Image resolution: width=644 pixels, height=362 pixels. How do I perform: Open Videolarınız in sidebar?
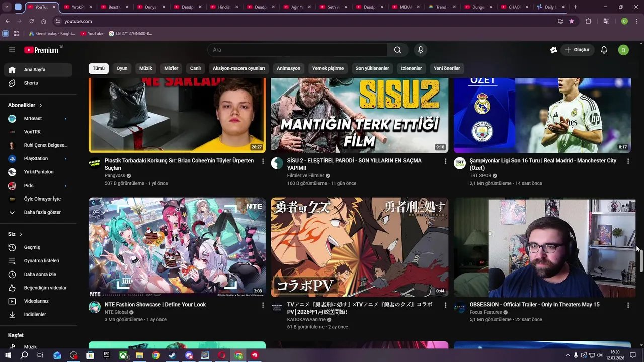(x=38, y=301)
